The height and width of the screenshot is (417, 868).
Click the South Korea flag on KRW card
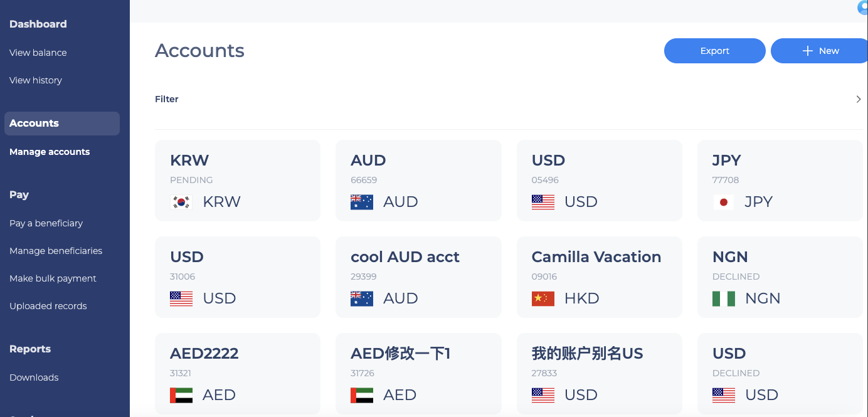tap(181, 202)
